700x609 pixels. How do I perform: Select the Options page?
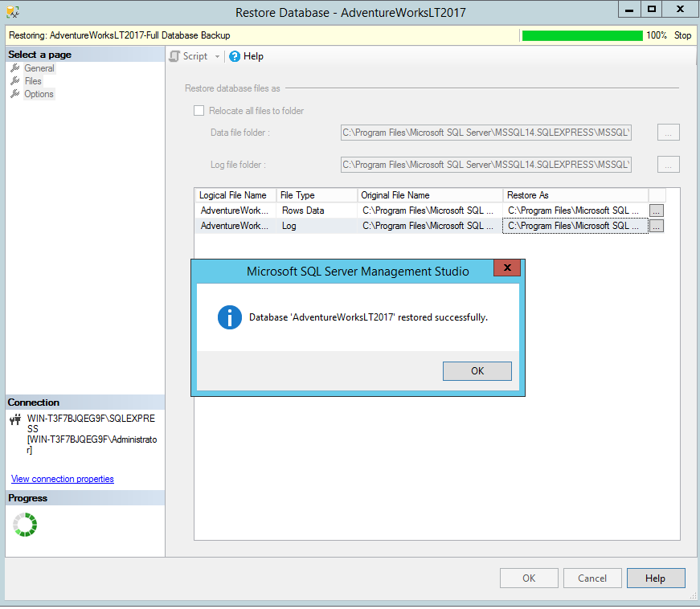point(39,94)
